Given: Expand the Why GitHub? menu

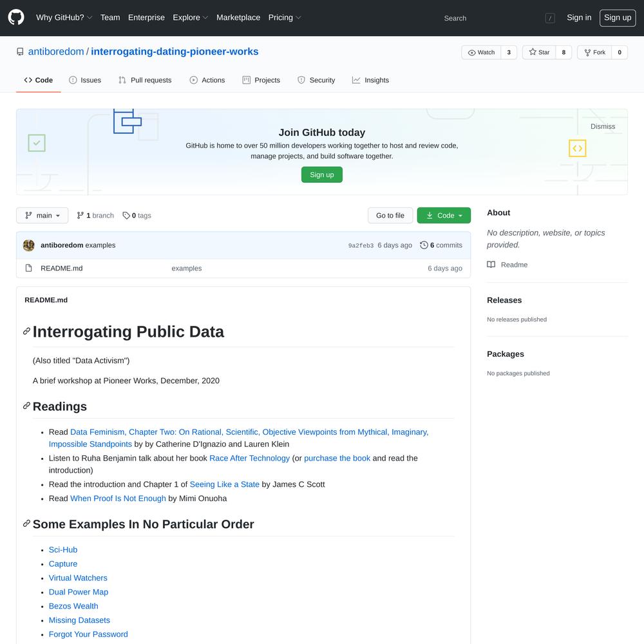Looking at the screenshot, I should [64, 17].
